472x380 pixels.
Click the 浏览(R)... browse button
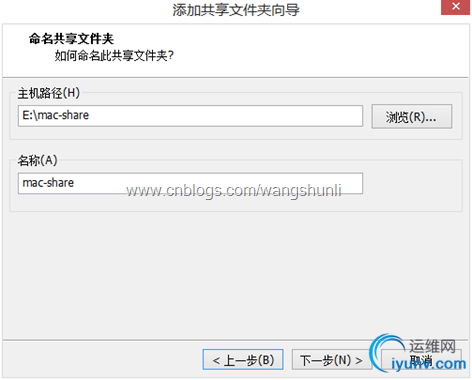[412, 116]
